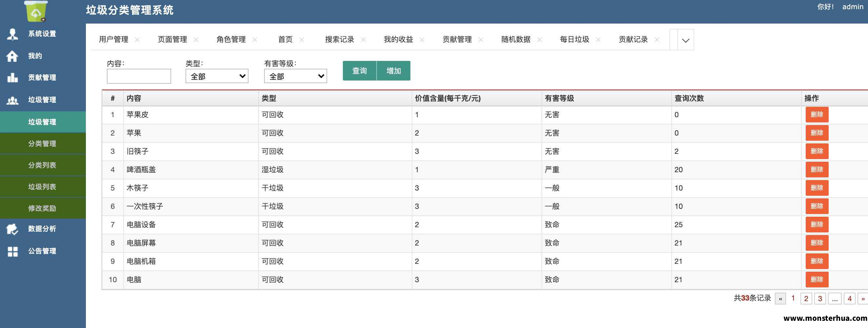868x328 pixels.
Task: Close the 每日垃圾 tab
Action: [598, 40]
